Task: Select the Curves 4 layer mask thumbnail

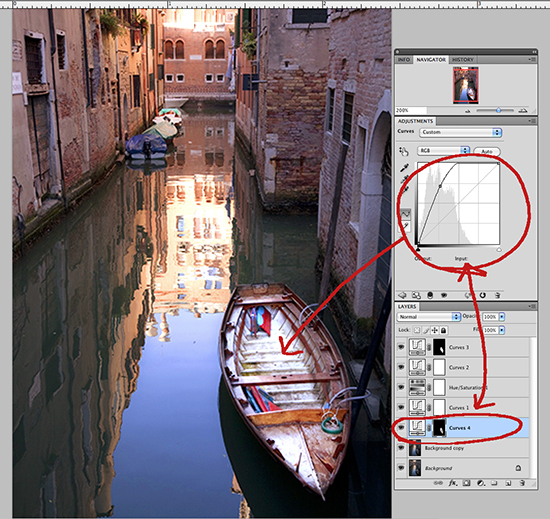Action: click(x=439, y=428)
